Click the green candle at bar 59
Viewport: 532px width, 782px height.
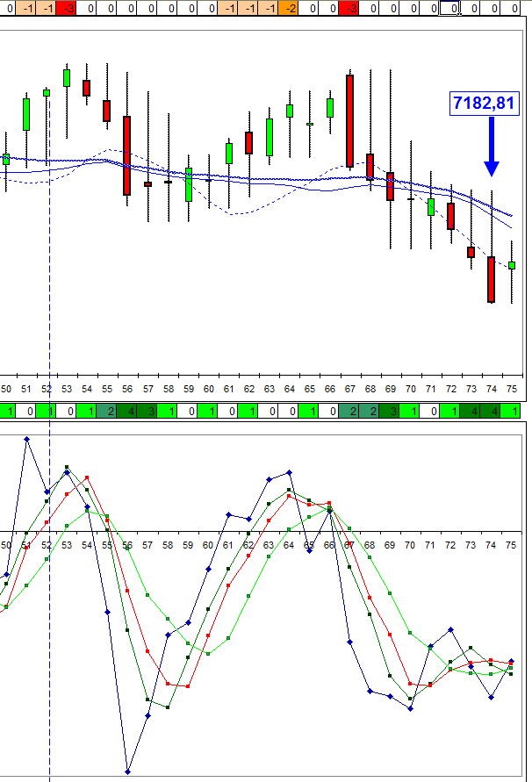(188, 184)
